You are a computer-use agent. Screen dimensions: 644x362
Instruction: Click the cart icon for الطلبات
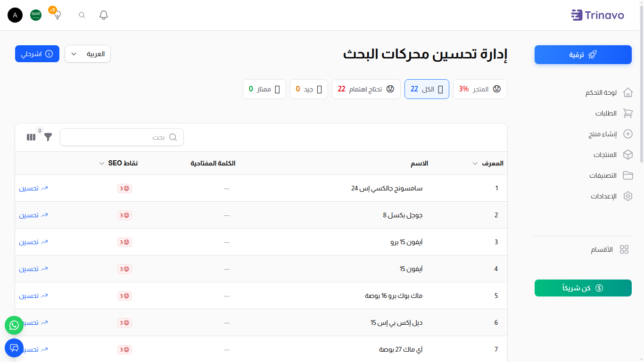pyautogui.click(x=628, y=113)
